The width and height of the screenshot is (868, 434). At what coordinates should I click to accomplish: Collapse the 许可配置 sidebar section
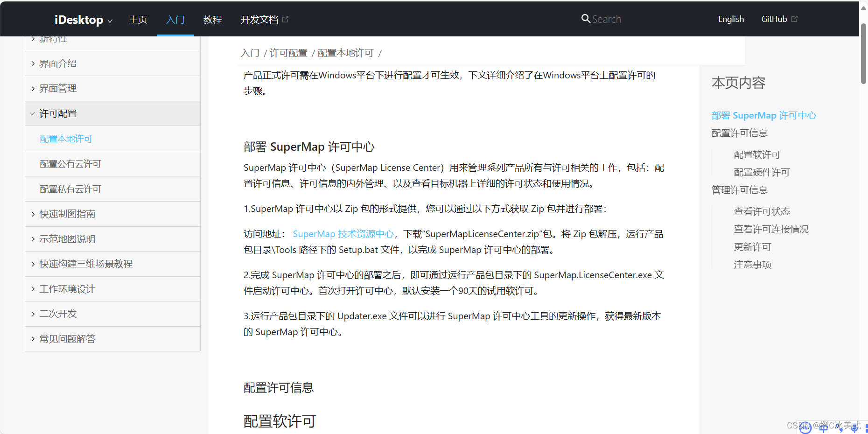pos(58,113)
